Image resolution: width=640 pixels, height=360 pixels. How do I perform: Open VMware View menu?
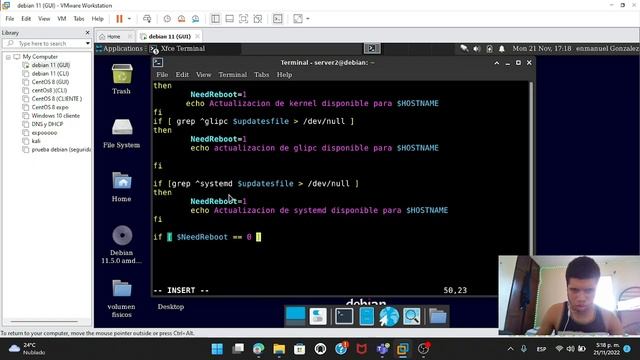44,19
